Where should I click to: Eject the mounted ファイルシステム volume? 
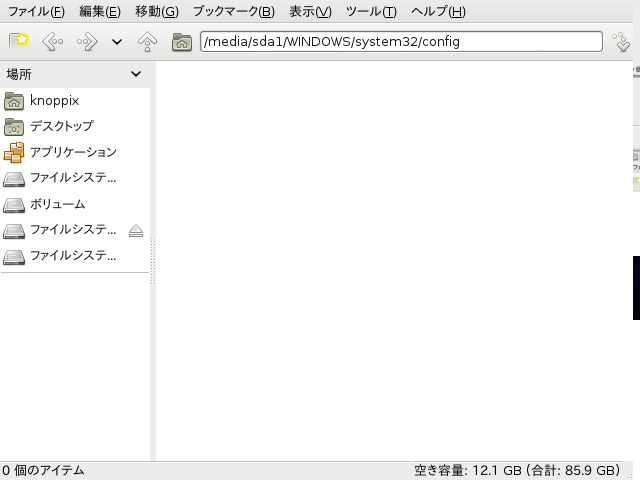click(136, 231)
